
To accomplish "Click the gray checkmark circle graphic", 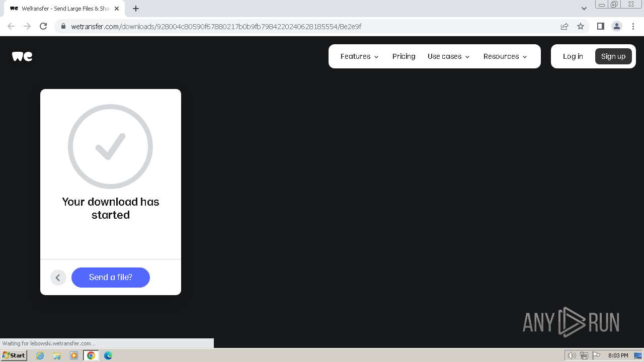I will [x=111, y=146].
